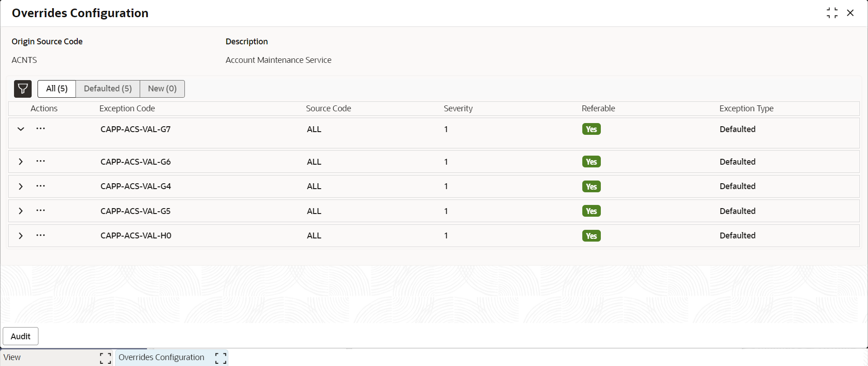The height and width of the screenshot is (366, 868).
Task: Maximize the Overrides Configuration taskbar item
Action: [x=221, y=358]
